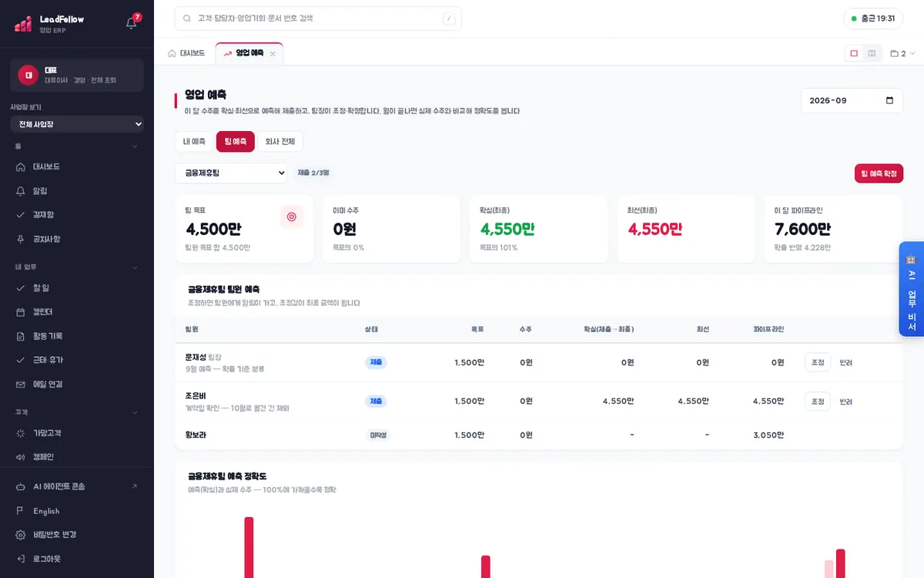Click the search magnifier icon

pyautogui.click(x=187, y=18)
